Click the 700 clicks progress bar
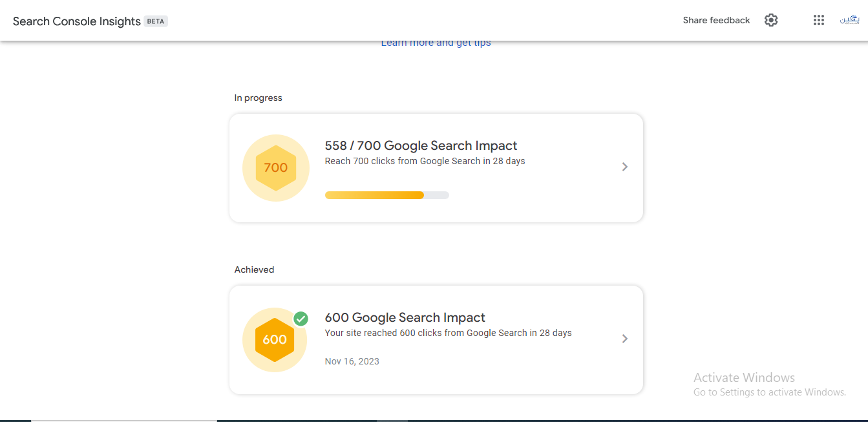Screen dimensions: 868x422 [x=386, y=195]
